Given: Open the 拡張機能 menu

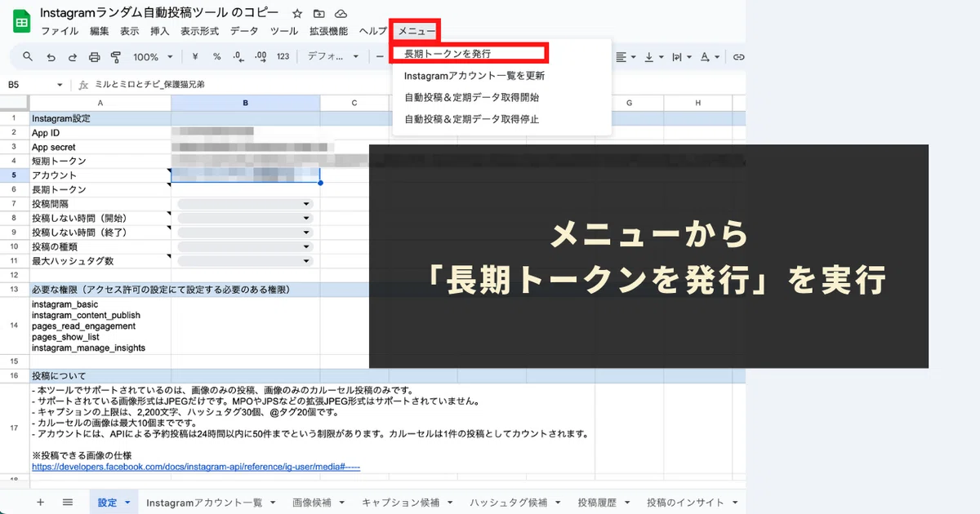Looking at the screenshot, I should (x=328, y=31).
